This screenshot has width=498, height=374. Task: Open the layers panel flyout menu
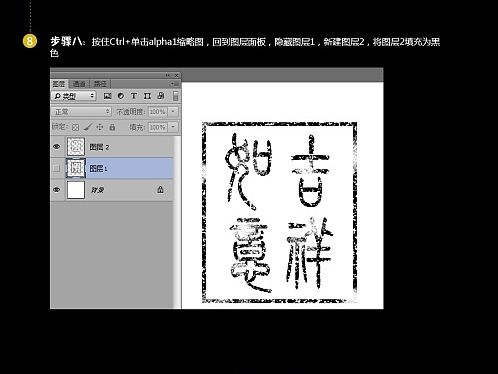click(174, 84)
